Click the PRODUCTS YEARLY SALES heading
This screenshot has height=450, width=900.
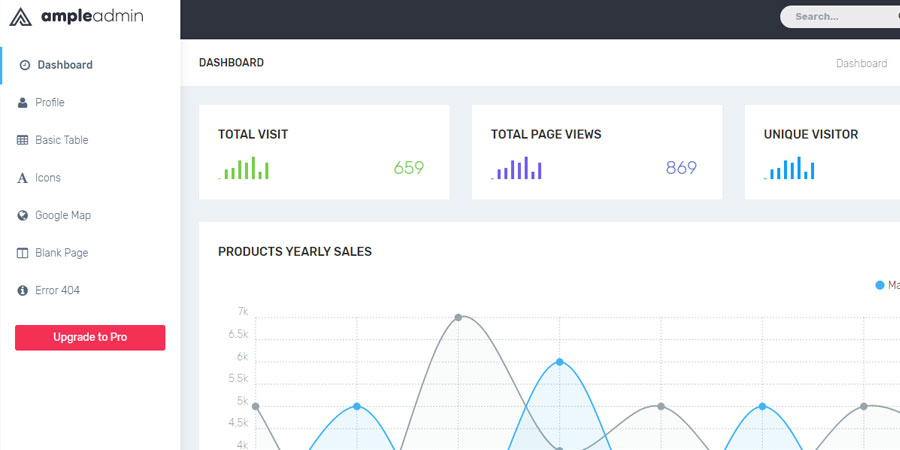[x=295, y=251]
